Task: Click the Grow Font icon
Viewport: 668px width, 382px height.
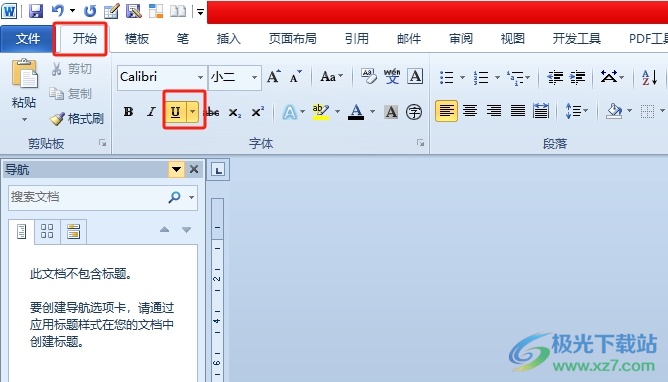Action: (x=274, y=77)
